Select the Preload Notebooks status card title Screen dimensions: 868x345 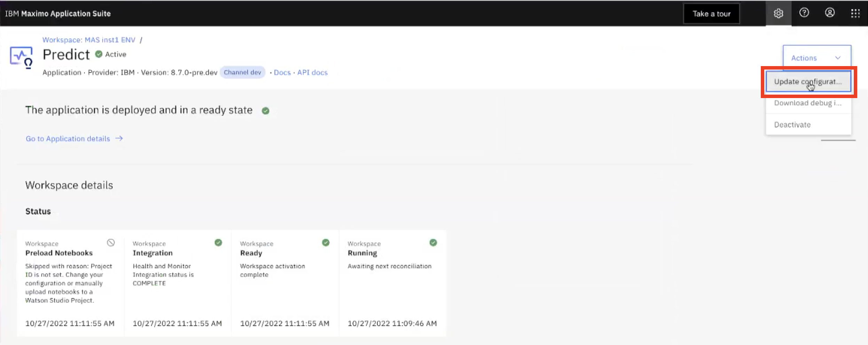point(59,253)
